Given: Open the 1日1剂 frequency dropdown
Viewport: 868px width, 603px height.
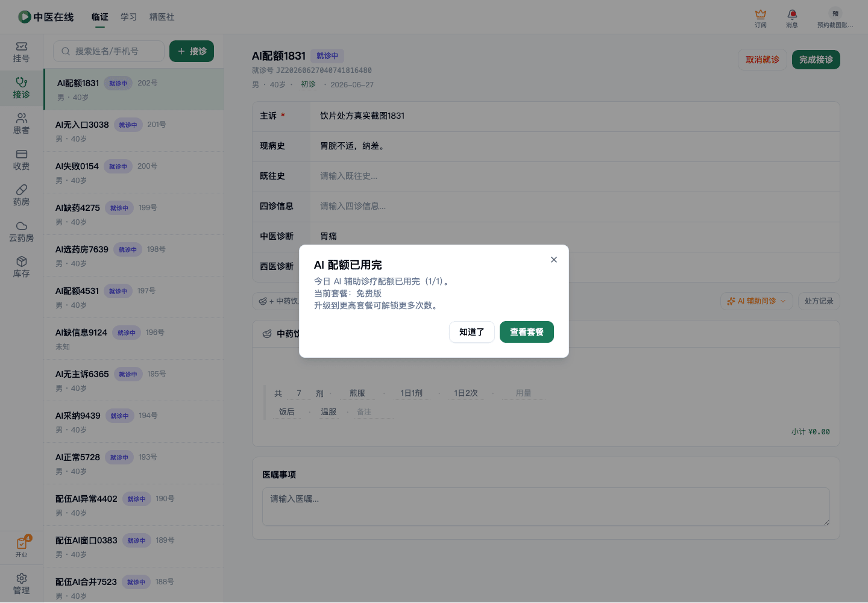Looking at the screenshot, I should (412, 393).
